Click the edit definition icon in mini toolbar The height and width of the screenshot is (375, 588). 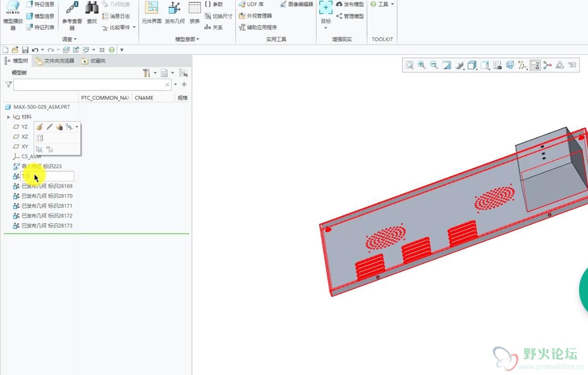click(40, 127)
